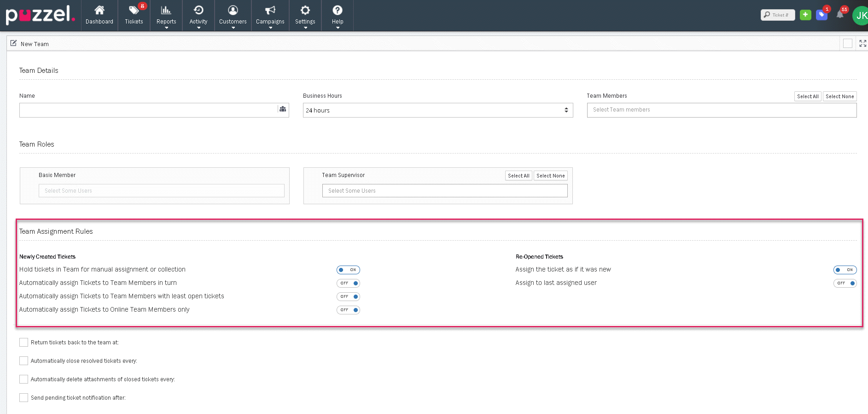The width and height of the screenshot is (868, 414).
Task: Expand the Reports menu
Action: [166, 15]
